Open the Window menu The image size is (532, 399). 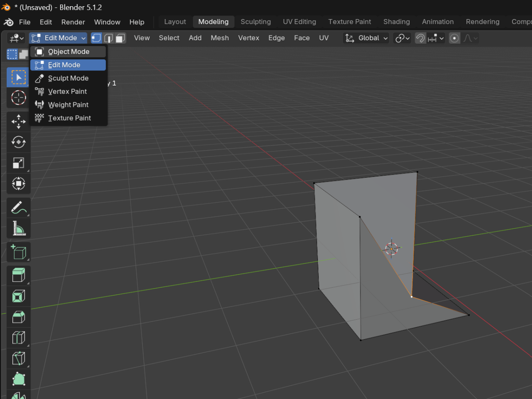107,22
